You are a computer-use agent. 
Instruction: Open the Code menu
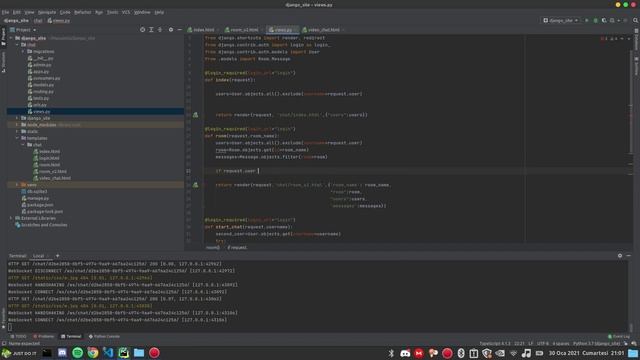[65, 12]
